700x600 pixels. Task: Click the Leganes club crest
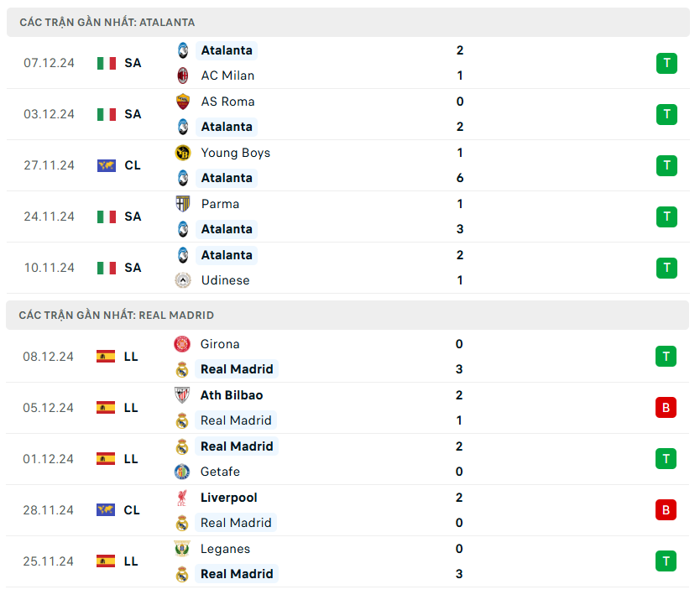[182, 549]
